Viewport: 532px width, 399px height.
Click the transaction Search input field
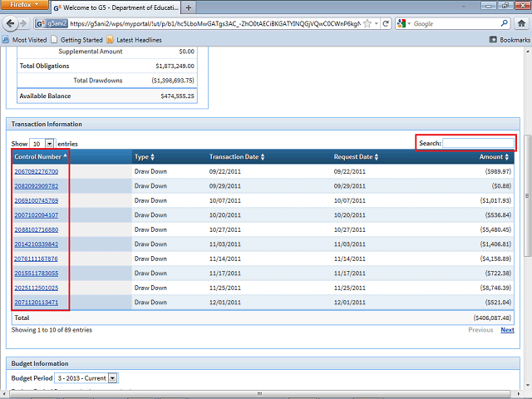[x=478, y=143]
